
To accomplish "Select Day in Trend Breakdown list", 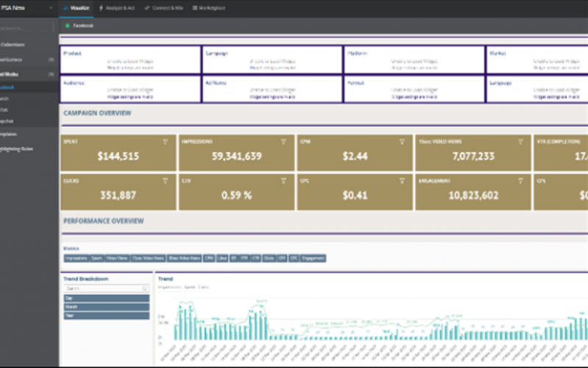I will [x=106, y=298].
